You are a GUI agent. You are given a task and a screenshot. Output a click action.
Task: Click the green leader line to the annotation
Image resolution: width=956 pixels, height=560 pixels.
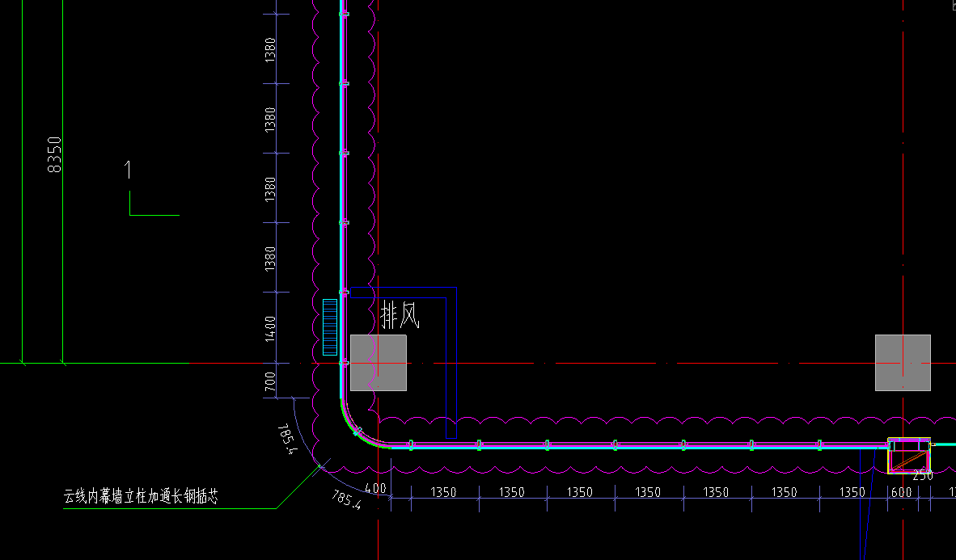(298, 487)
